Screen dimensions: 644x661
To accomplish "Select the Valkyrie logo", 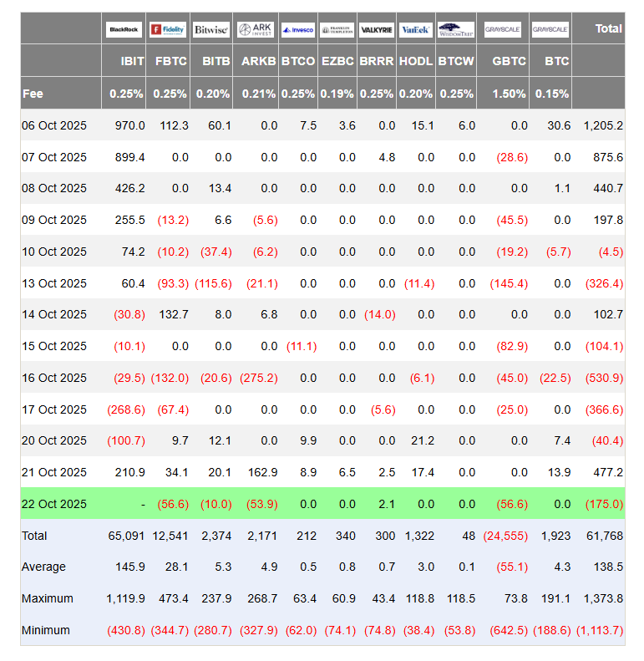I will click(376, 30).
